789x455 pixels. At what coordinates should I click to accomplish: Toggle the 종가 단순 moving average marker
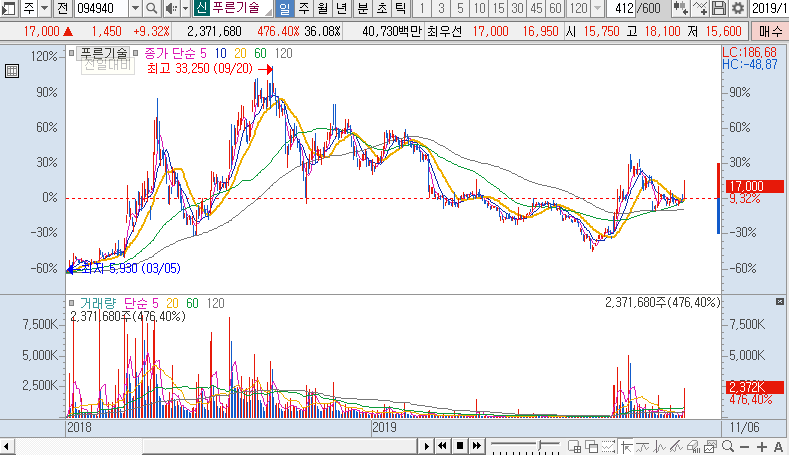click(x=135, y=53)
